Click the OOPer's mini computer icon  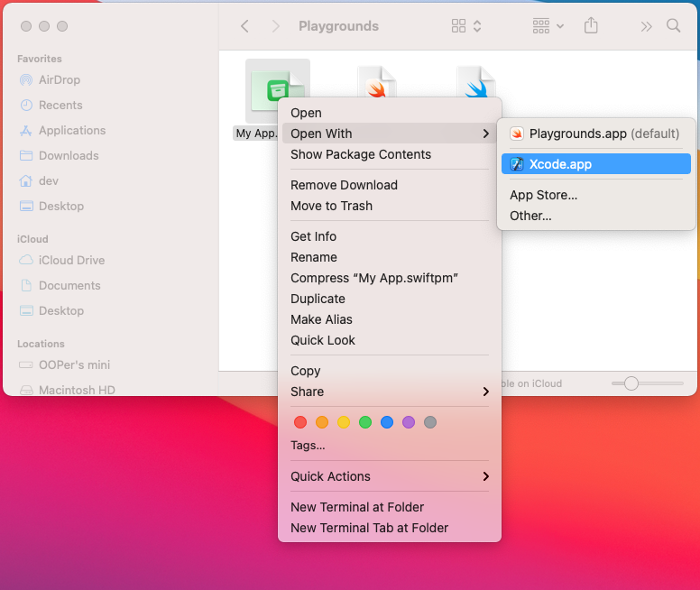pyautogui.click(x=26, y=364)
